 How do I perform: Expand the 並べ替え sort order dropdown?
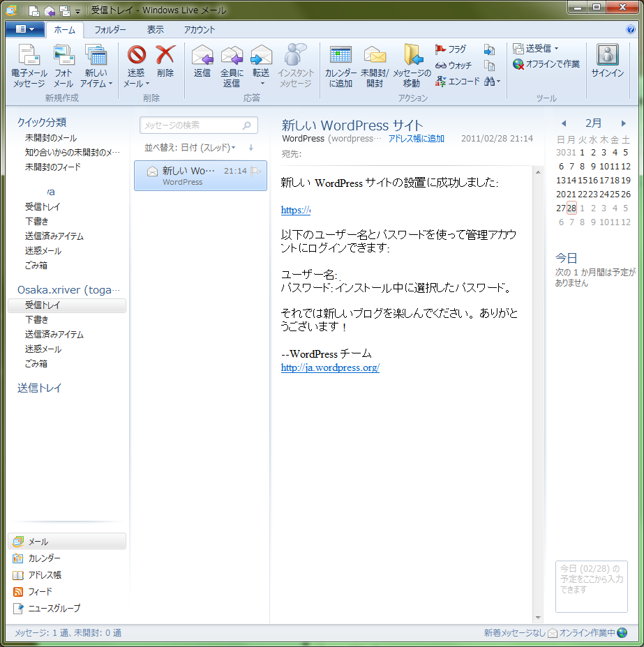(190, 148)
